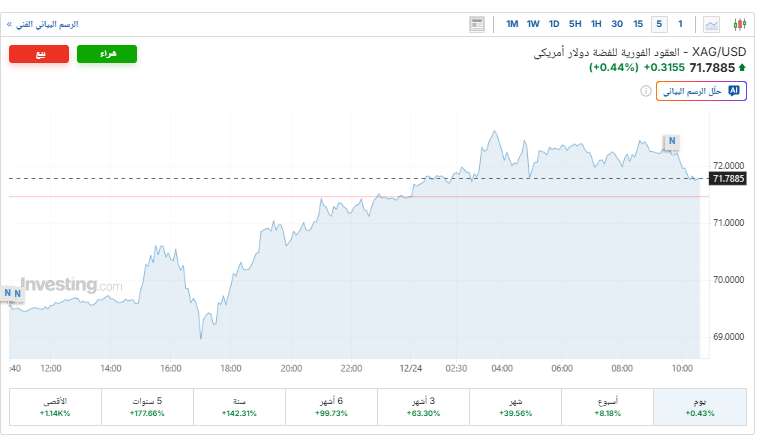Click the green buy button
The width and height of the screenshot is (757, 437).
click(x=106, y=54)
